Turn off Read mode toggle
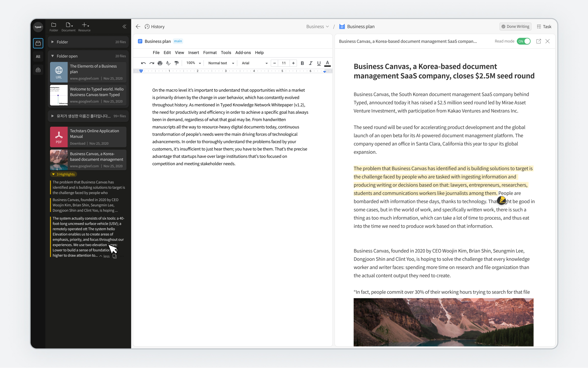Screen dimensions: 588x368 pos(524,41)
